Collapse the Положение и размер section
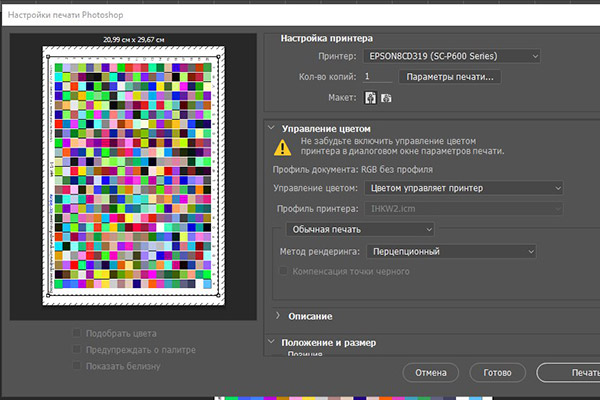 point(271,341)
